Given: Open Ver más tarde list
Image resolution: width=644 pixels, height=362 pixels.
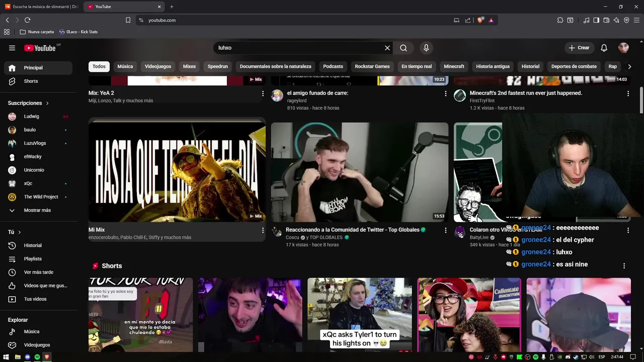Looking at the screenshot, I should tap(38, 272).
